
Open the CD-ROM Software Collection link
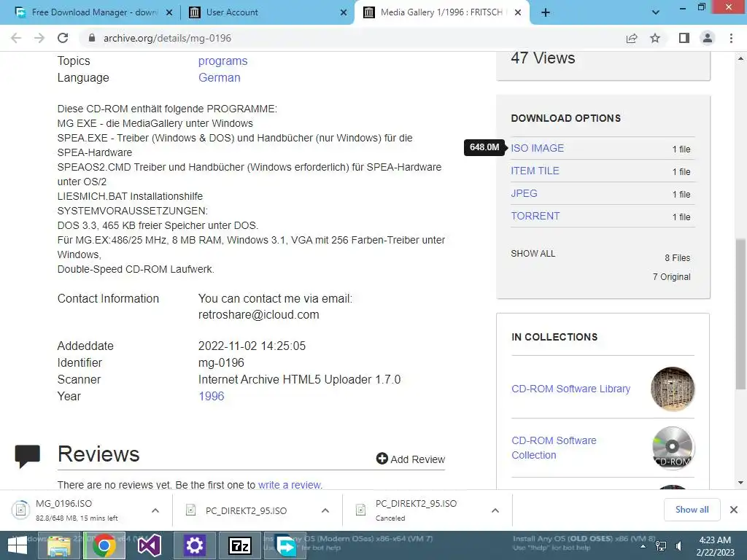(x=554, y=448)
